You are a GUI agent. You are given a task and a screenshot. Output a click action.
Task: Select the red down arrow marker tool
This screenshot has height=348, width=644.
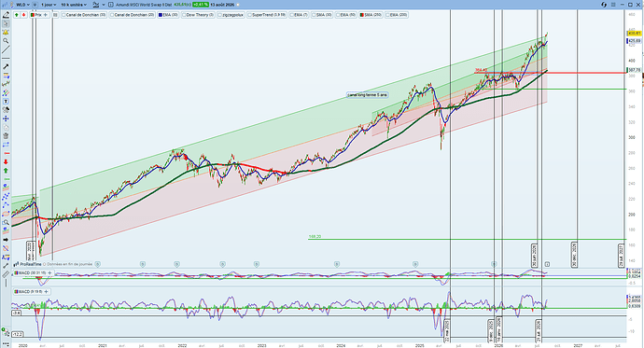(x=6, y=161)
